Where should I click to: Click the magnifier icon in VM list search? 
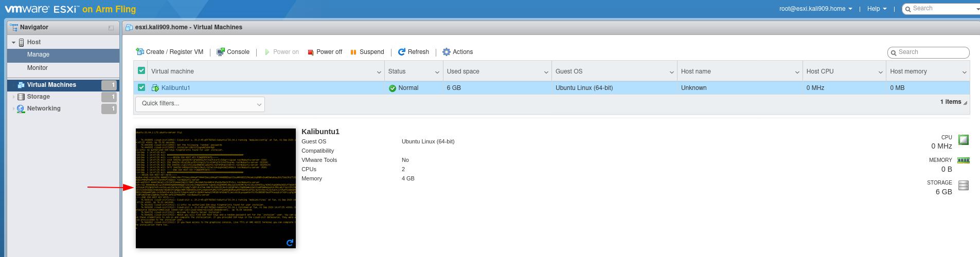[894, 52]
